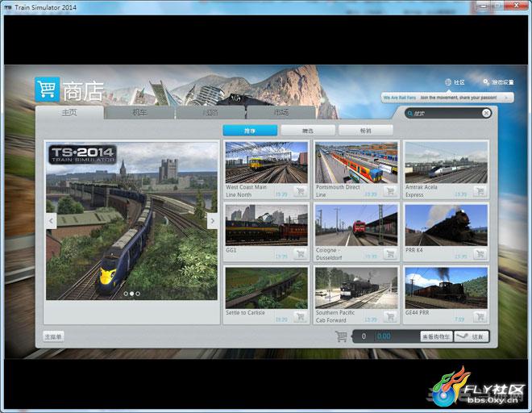The width and height of the screenshot is (532, 413).
Task: Click the 查看购物车 view cart button
Action: pos(436,336)
